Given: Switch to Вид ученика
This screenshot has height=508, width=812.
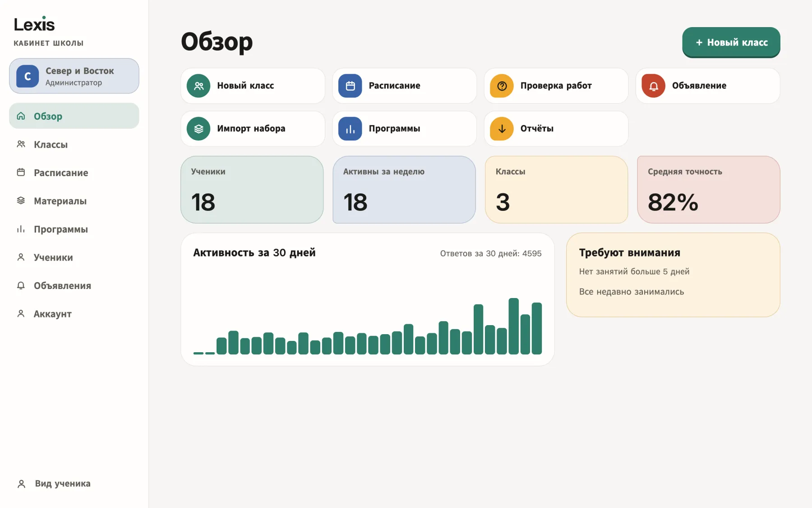Looking at the screenshot, I should coord(74,484).
